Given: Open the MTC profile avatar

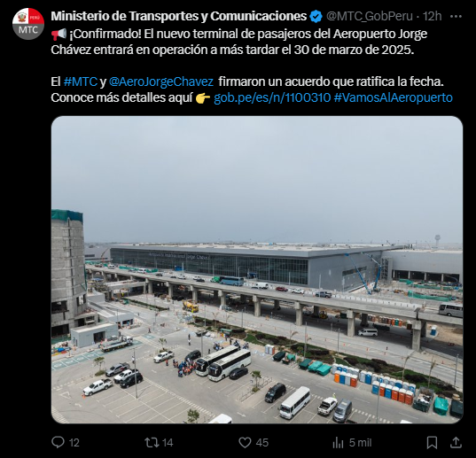Looking at the screenshot, I should click(28, 24).
